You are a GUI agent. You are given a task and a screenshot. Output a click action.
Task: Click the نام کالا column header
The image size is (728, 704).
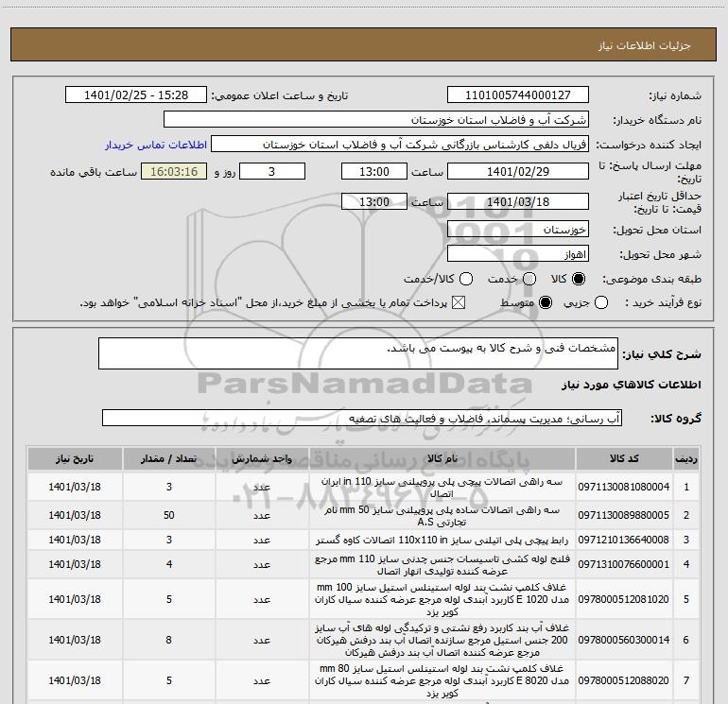coord(442,458)
